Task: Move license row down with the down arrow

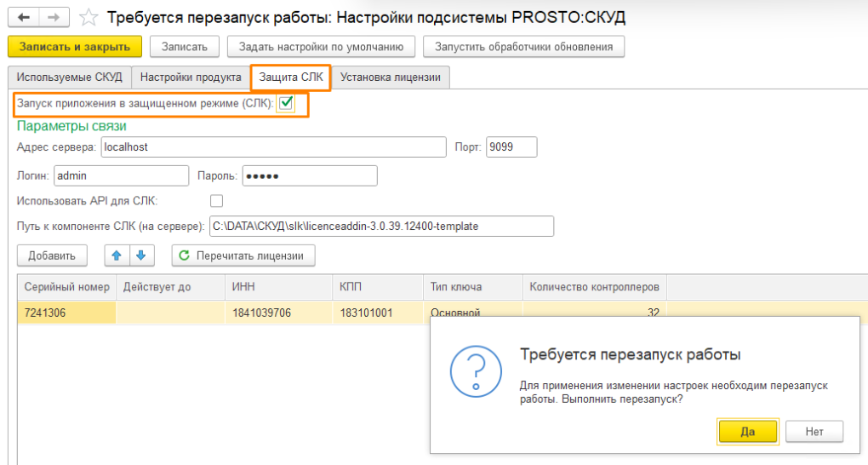Action: click(x=141, y=255)
